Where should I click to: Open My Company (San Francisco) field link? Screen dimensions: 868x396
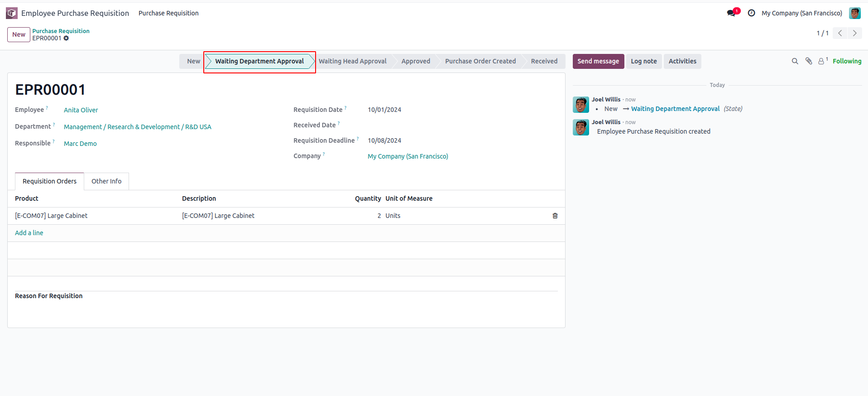(408, 156)
